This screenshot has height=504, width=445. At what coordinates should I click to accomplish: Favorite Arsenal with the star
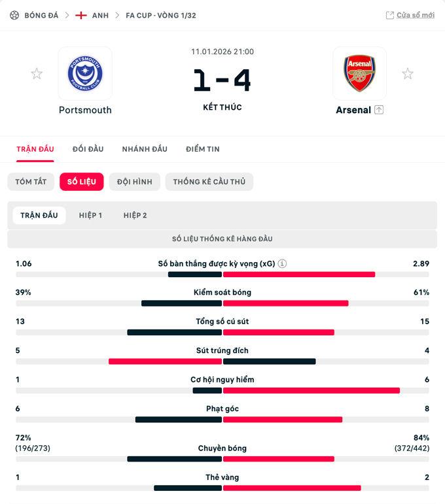(x=408, y=74)
